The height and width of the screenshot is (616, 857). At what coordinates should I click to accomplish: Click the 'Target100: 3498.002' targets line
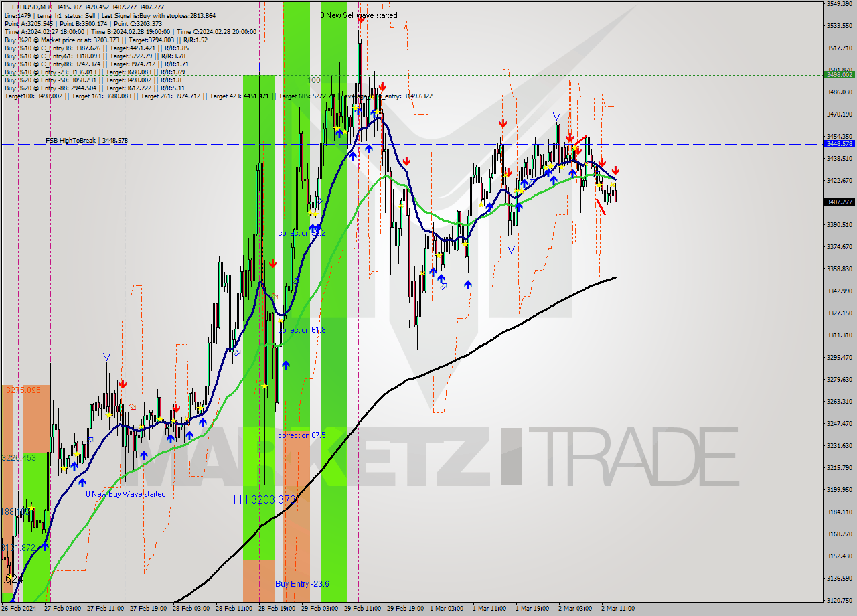[x=218, y=96]
